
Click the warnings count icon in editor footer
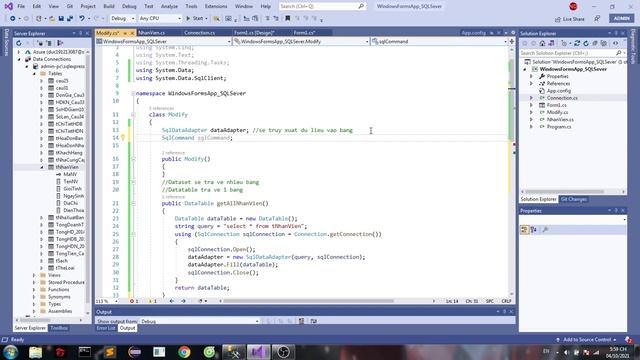click(150, 301)
